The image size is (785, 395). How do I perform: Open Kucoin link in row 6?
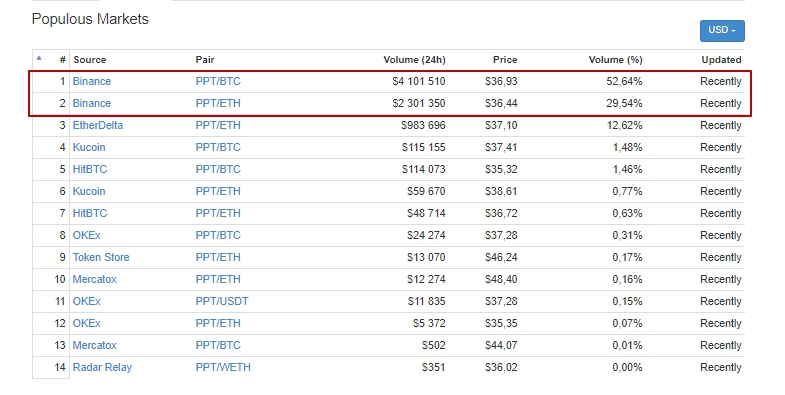point(89,191)
